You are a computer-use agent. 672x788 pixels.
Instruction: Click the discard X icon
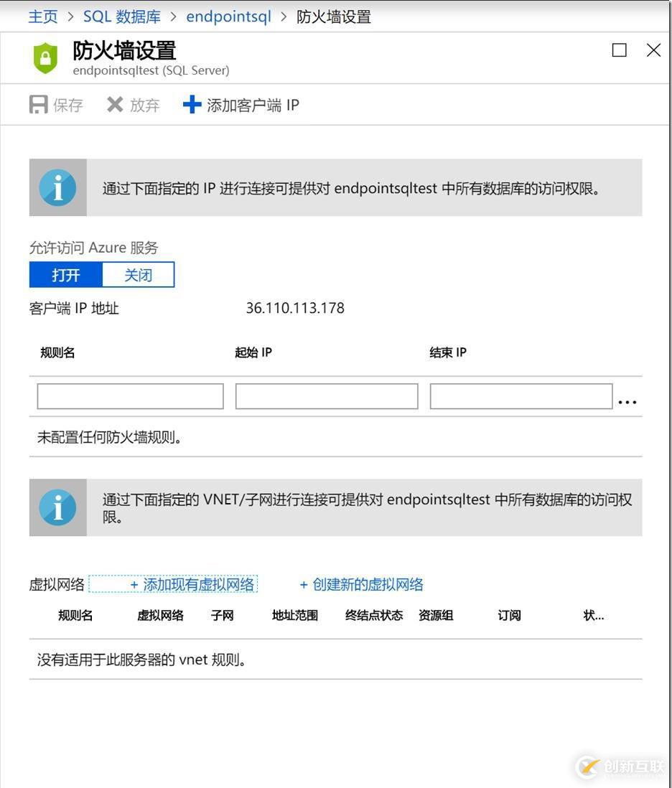[x=115, y=105]
